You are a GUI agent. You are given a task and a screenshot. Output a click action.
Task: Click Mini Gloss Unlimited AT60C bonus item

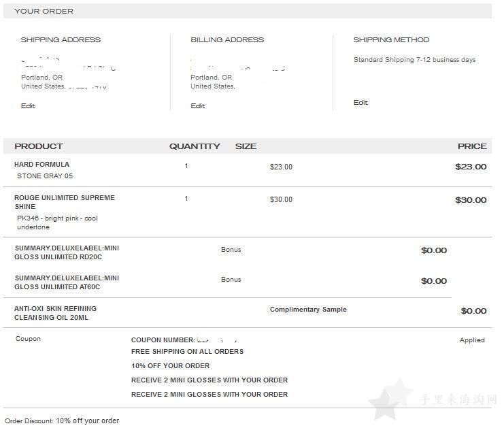tap(67, 282)
